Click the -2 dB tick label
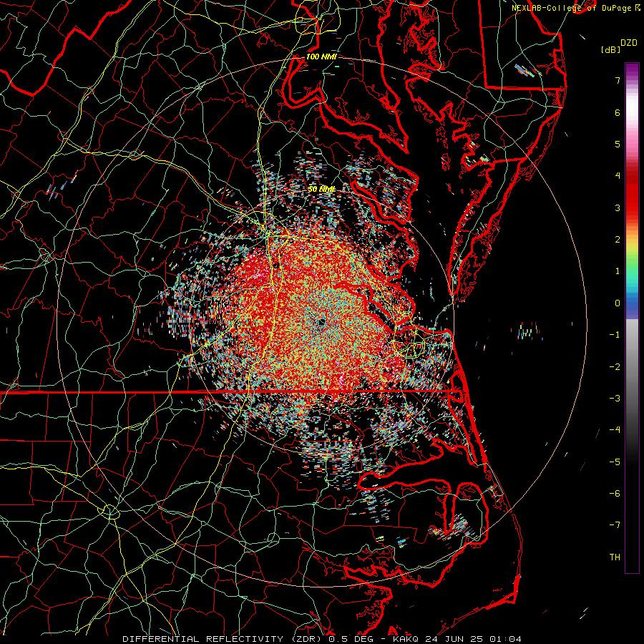Screen dimensions: 644x644 [615, 367]
